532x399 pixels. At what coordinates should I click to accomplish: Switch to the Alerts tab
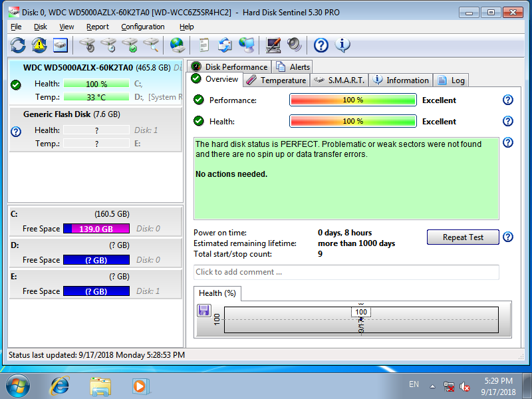tap(293, 67)
